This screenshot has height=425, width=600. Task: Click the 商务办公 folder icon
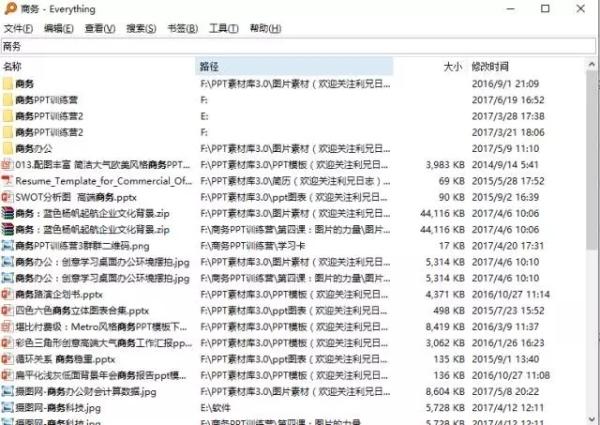tap(7, 148)
